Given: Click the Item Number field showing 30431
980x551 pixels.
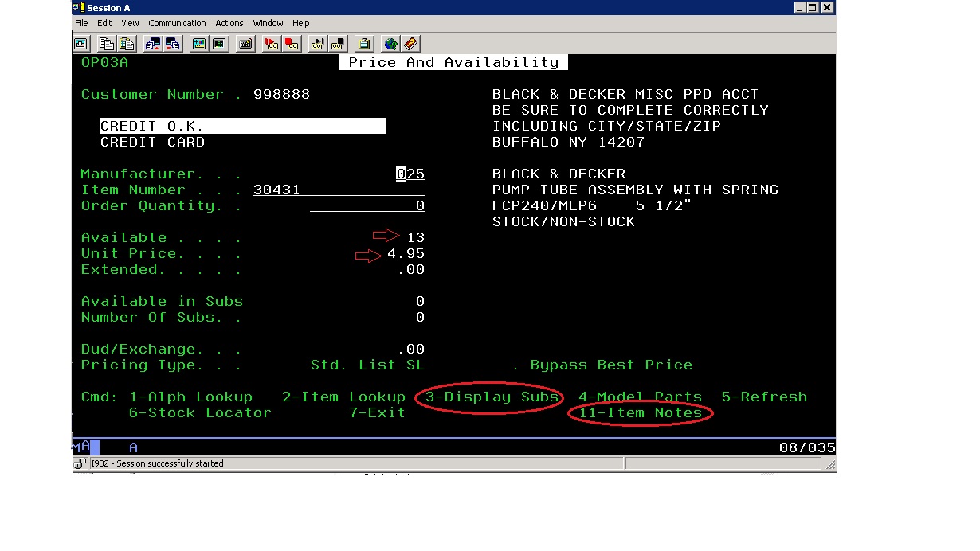Looking at the screenshot, I should pyautogui.click(x=338, y=190).
